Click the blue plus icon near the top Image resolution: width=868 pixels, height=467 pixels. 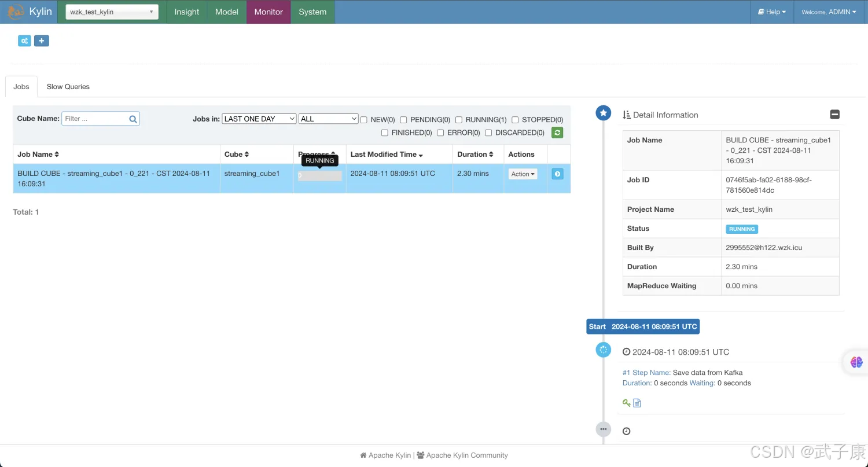click(41, 41)
